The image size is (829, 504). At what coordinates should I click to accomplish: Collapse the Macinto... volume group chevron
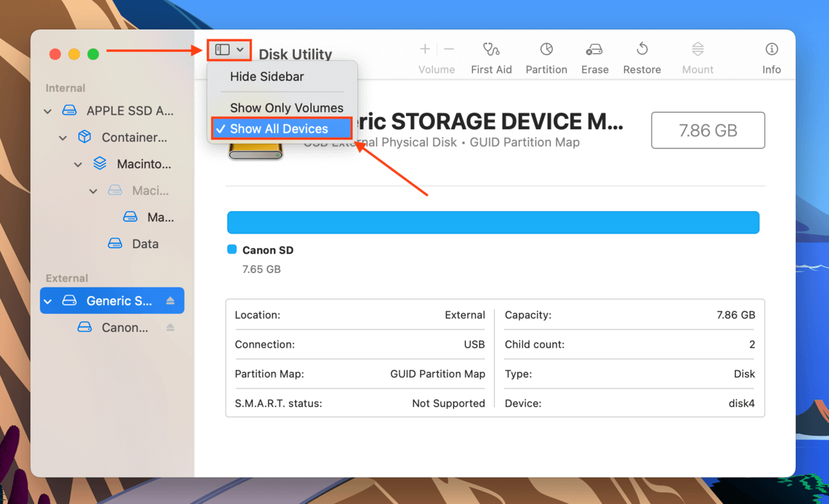[77, 165]
